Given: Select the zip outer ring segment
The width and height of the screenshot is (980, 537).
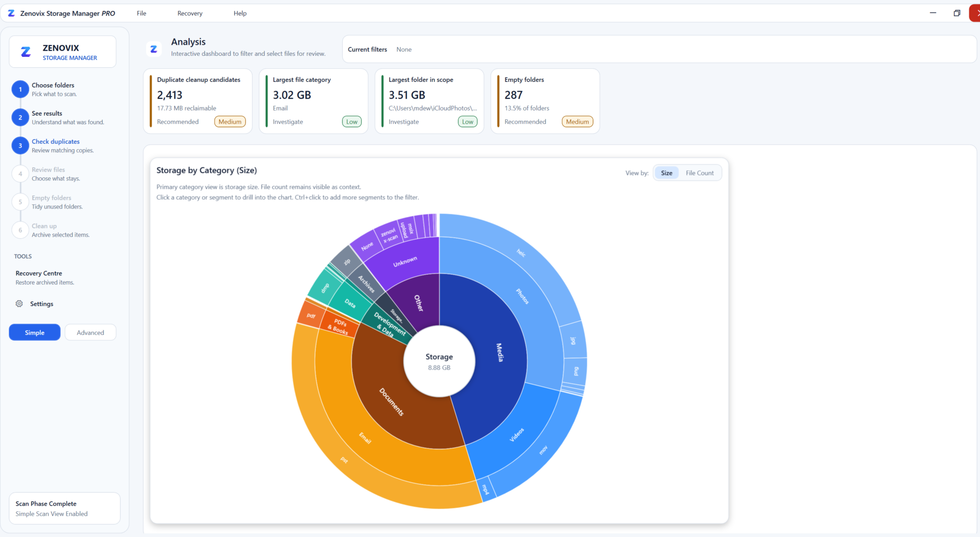Looking at the screenshot, I should click(347, 262).
